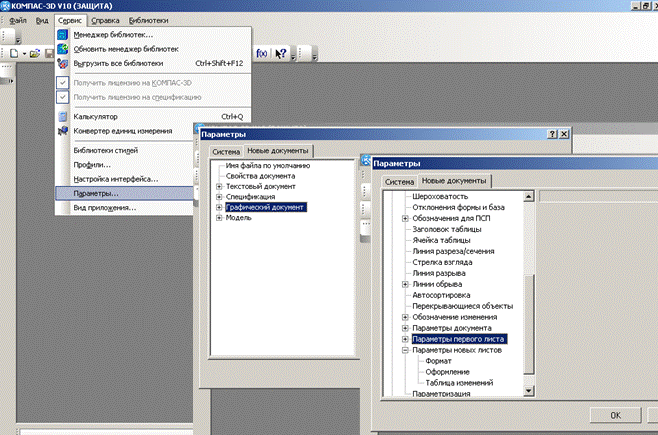Click the parameters tree scrollbar thumb
The height and width of the screenshot is (435, 658).
(x=528, y=325)
